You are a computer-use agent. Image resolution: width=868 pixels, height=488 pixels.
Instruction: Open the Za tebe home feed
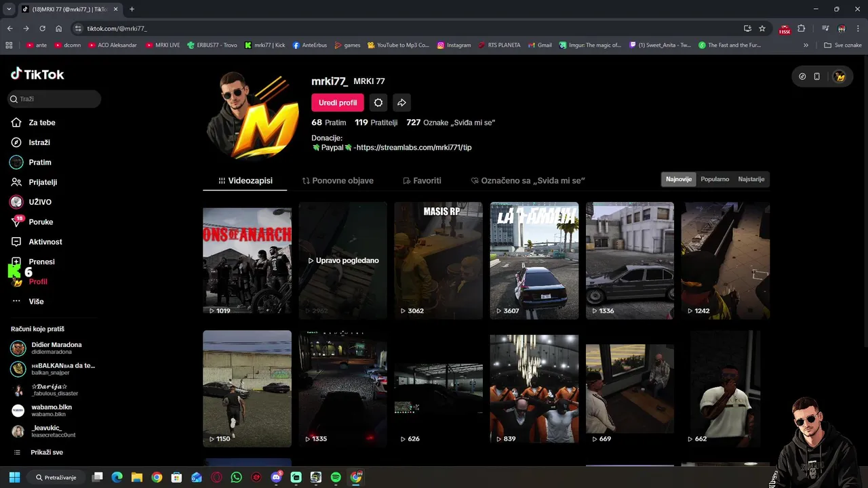tap(42, 123)
